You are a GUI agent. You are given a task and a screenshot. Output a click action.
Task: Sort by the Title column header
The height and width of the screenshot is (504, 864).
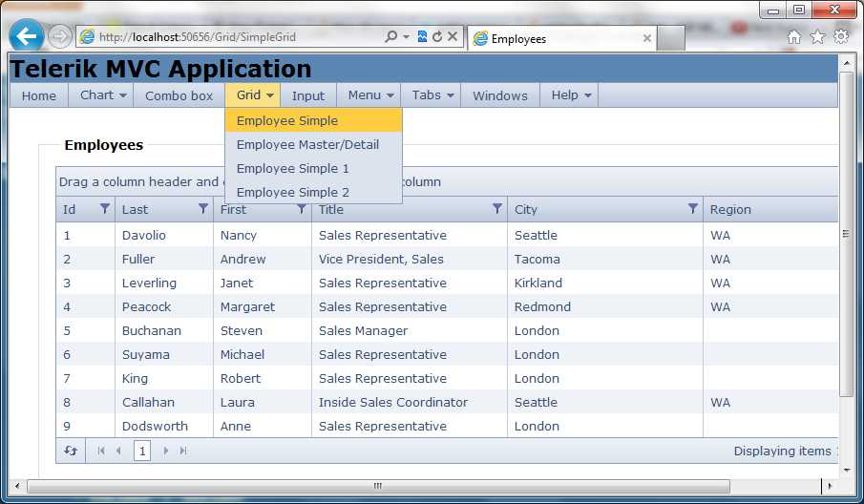coord(331,209)
